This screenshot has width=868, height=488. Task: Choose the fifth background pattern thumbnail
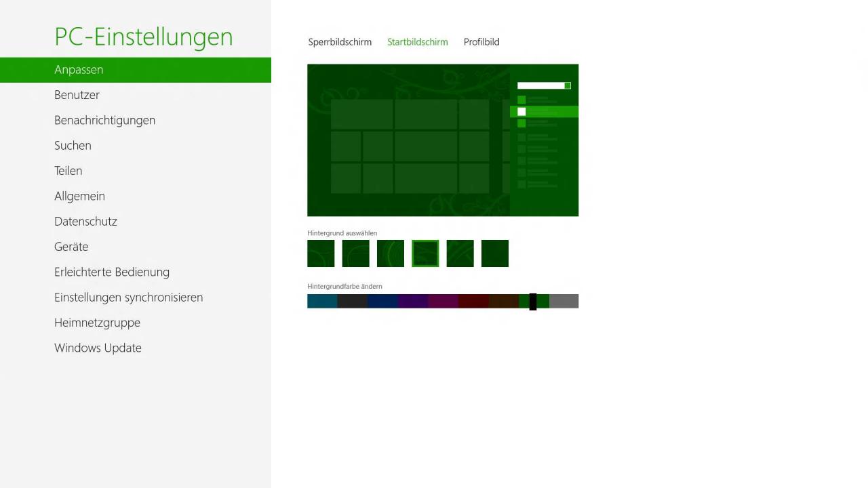[460, 253]
